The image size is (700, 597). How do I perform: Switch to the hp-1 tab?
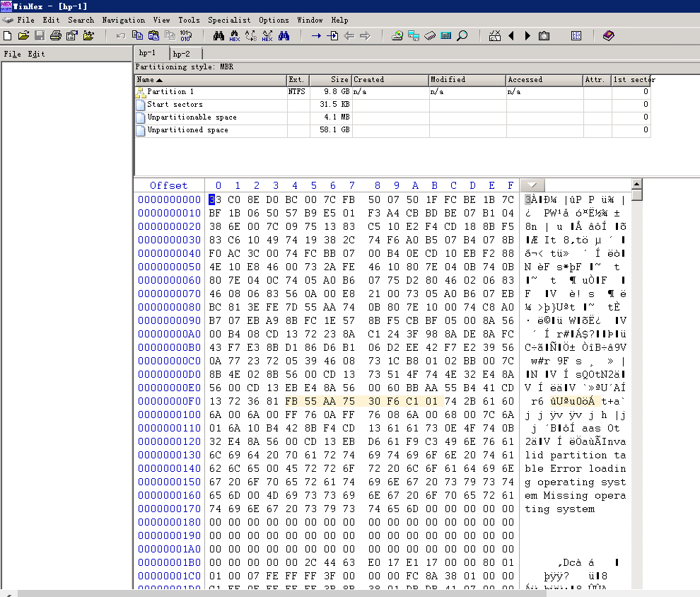click(x=151, y=52)
